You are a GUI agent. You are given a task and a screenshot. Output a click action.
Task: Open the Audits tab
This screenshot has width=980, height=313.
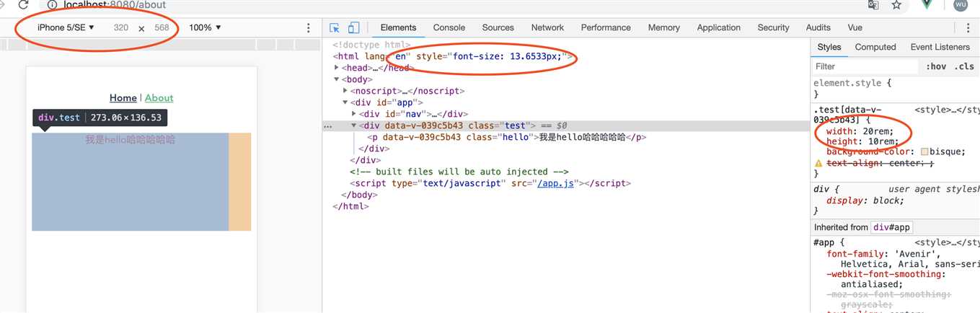tap(818, 27)
